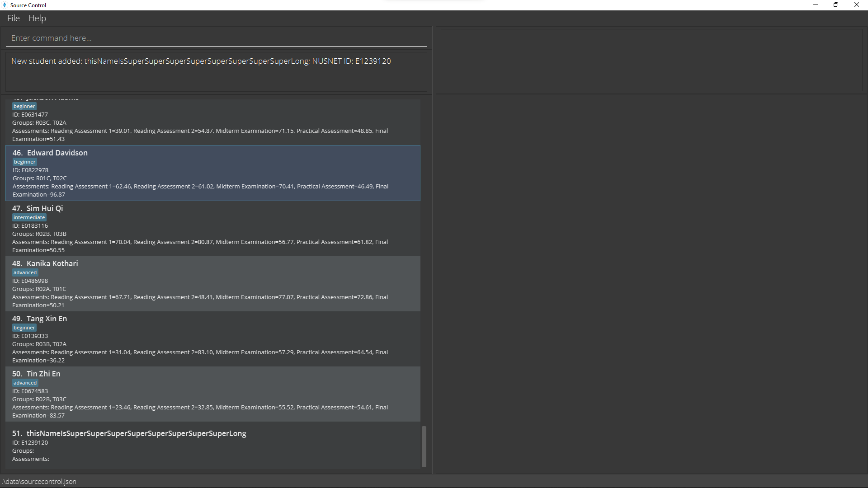This screenshot has height=488, width=868.
Task: Click advanced tag on Kanika Kothari
Action: point(25,272)
